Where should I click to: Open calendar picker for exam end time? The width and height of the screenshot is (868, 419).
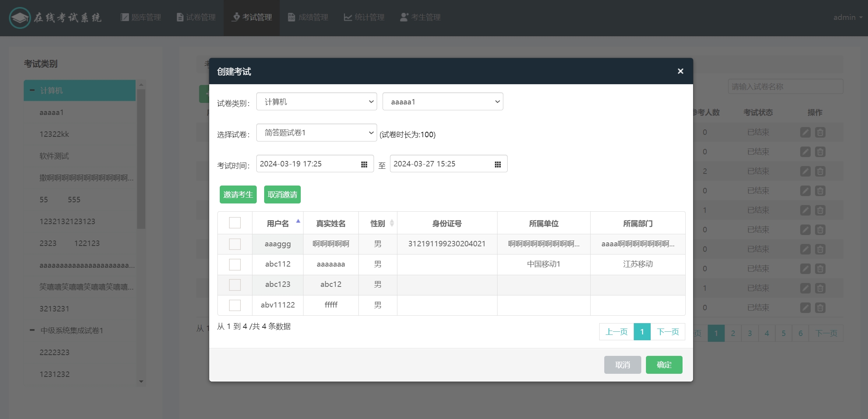(x=498, y=164)
